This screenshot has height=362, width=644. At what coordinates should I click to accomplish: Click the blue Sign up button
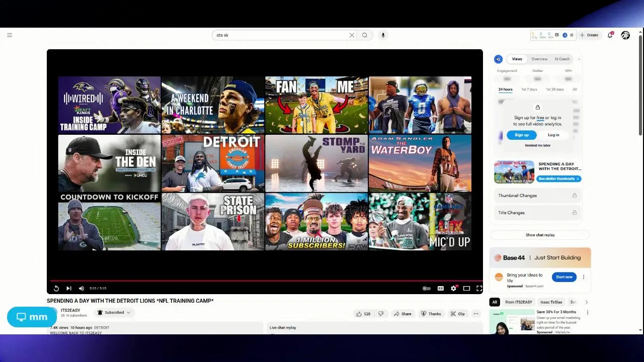click(522, 135)
